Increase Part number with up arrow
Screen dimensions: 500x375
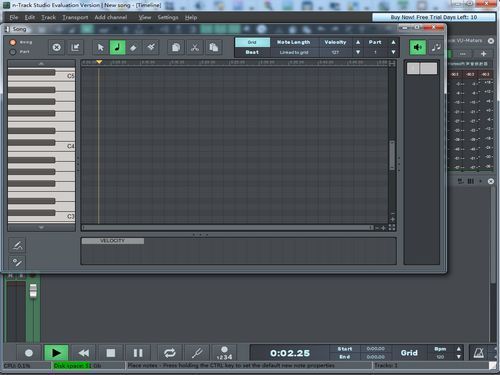393,42
